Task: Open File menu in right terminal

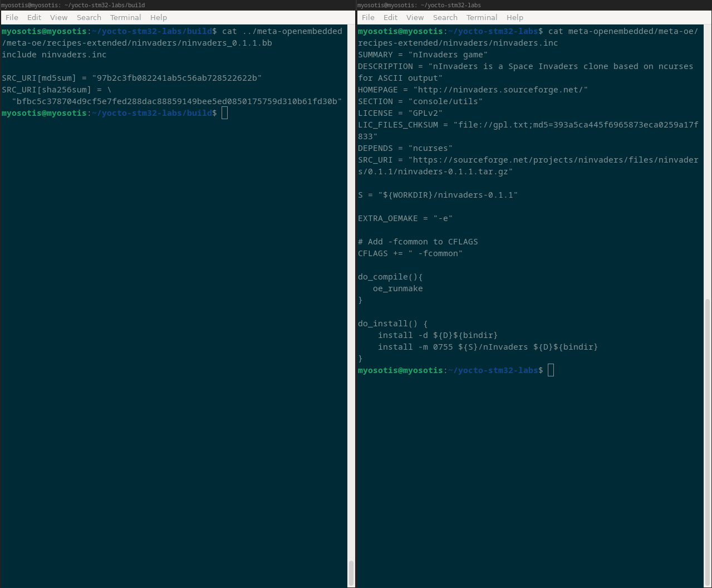Action: pos(368,17)
